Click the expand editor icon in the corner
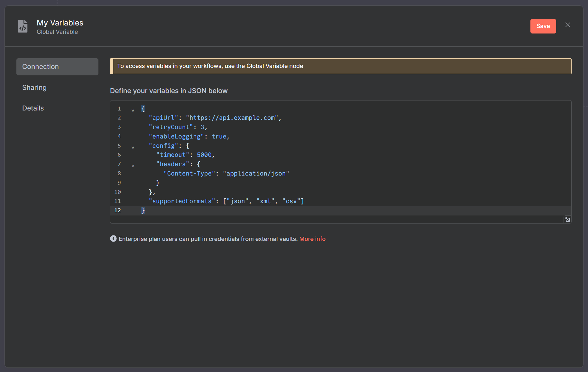Image resolution: width=588 pixels, height=372 pixels. [x=567, y=220]
